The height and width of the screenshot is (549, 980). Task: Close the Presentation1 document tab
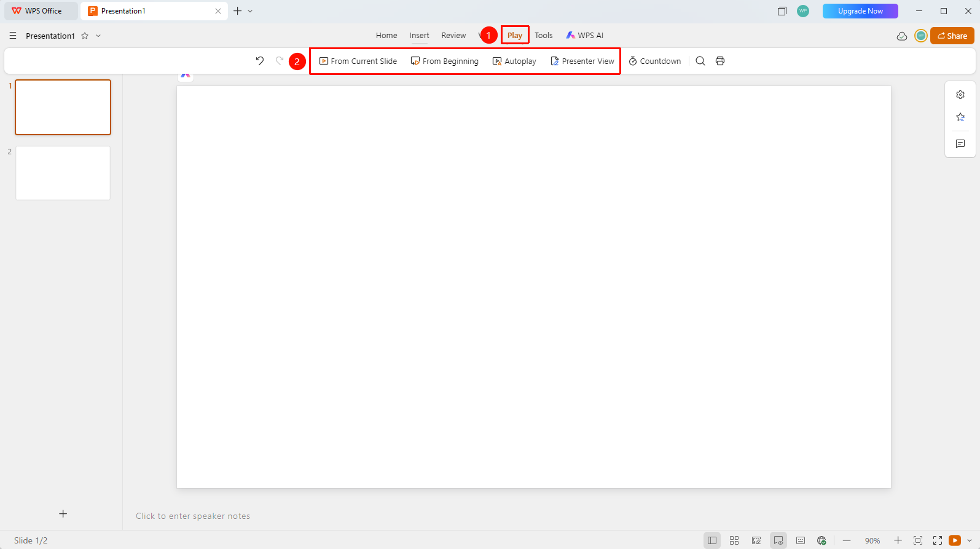point(218,11)
